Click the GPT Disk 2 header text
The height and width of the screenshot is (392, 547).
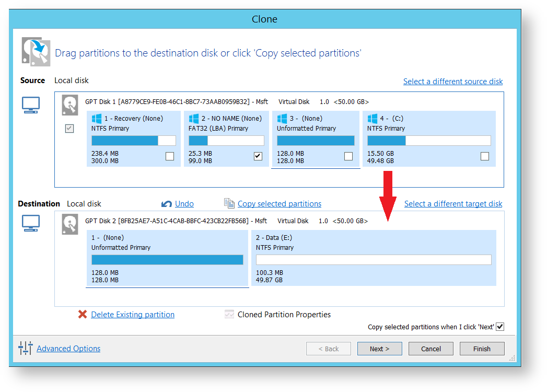[226, 221]
